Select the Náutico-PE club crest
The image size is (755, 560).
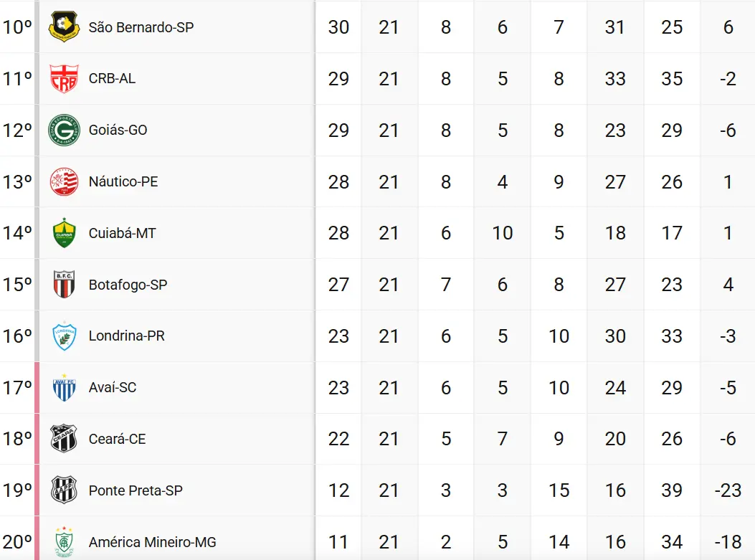64,181
